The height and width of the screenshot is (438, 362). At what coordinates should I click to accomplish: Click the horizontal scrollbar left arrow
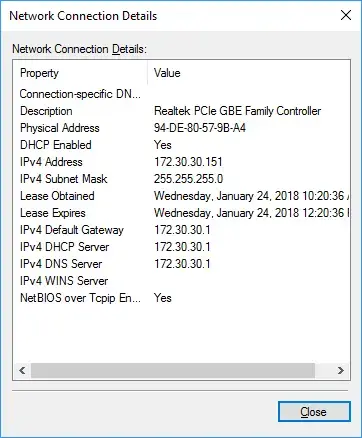coord(22,370)
